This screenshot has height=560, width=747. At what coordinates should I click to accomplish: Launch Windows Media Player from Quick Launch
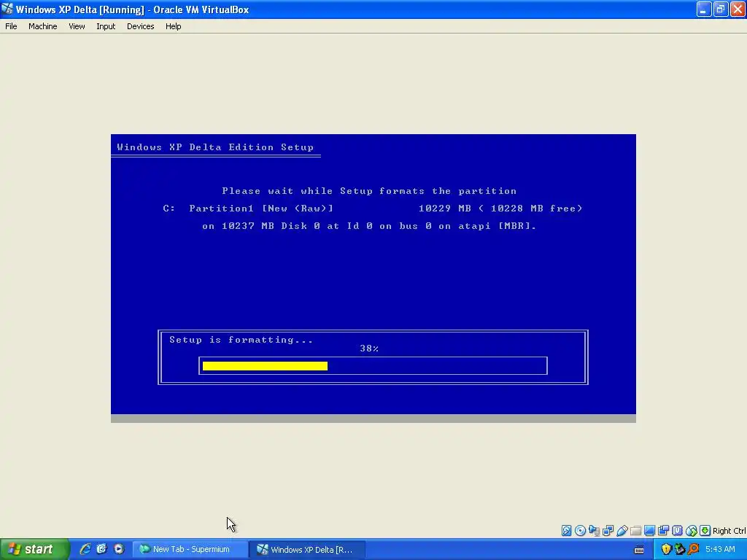point(119,549)
